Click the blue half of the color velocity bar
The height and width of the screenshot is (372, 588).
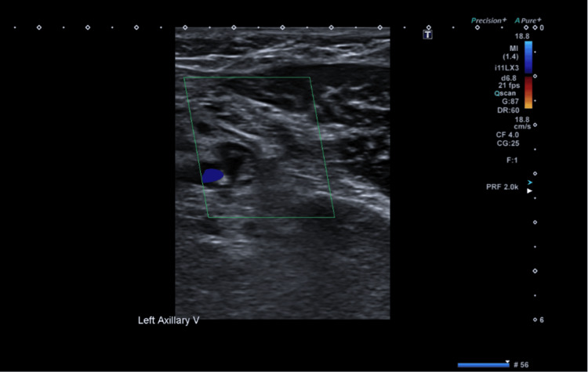coord(528,57)
